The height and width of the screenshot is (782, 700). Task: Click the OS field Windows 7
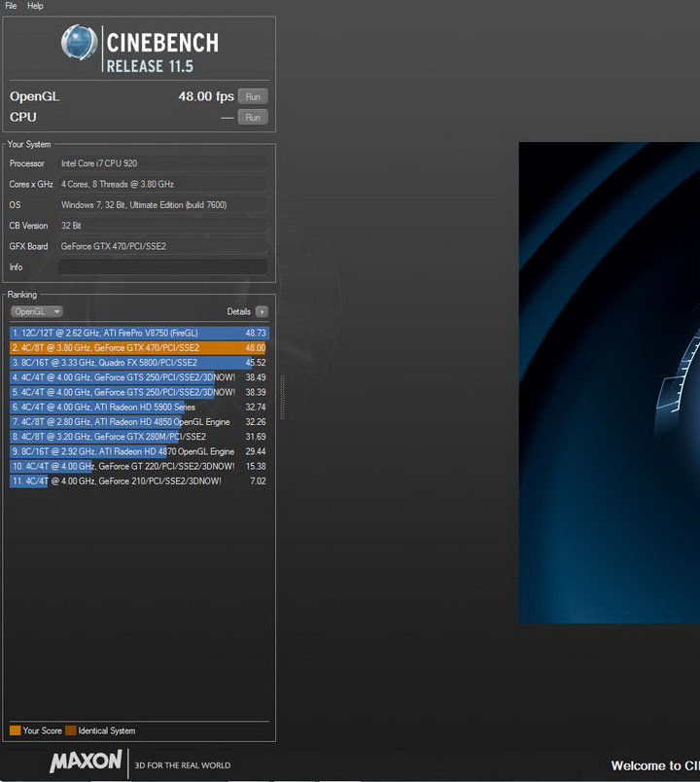click(x=162, y=205)
